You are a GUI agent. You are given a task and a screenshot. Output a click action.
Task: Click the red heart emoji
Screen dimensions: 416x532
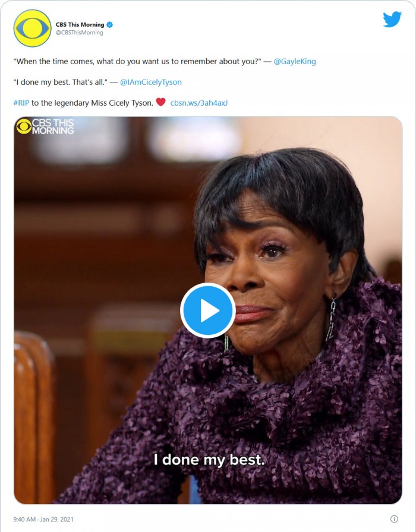click(x=160, y=102)
